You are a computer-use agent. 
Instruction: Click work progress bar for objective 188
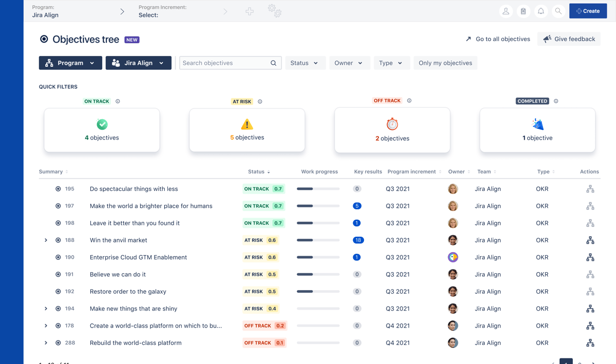tap(318, 240)
